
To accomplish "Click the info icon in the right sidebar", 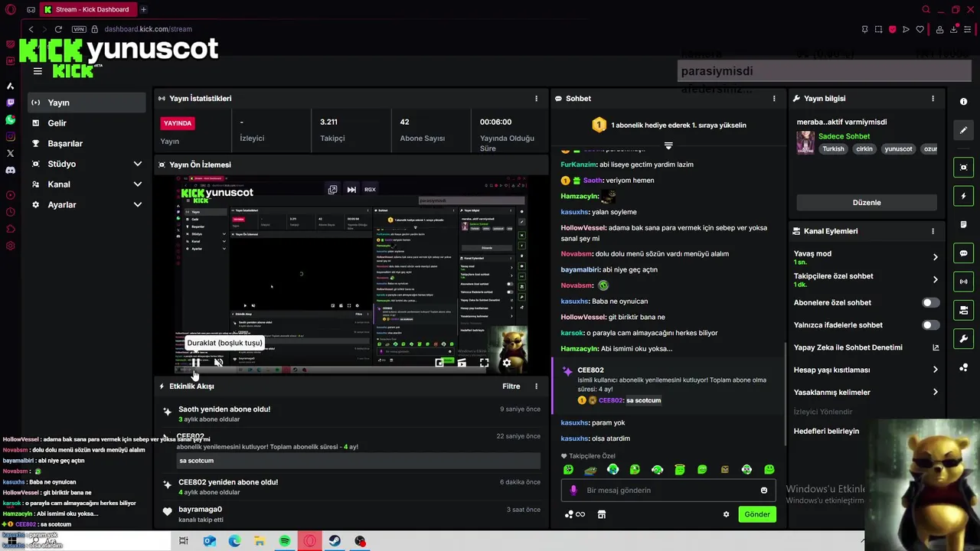I will point(963,102).
